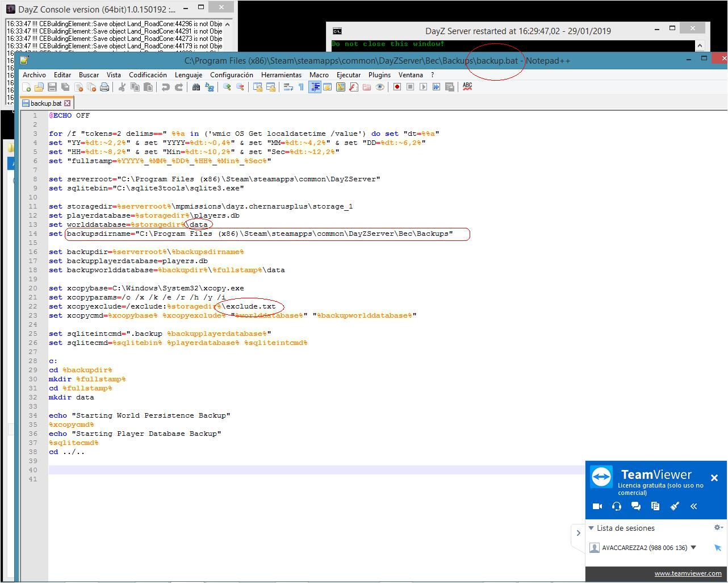Toggle the Function List panel icon
This screenshot has width=728, height=583.
tap(354, 87)
